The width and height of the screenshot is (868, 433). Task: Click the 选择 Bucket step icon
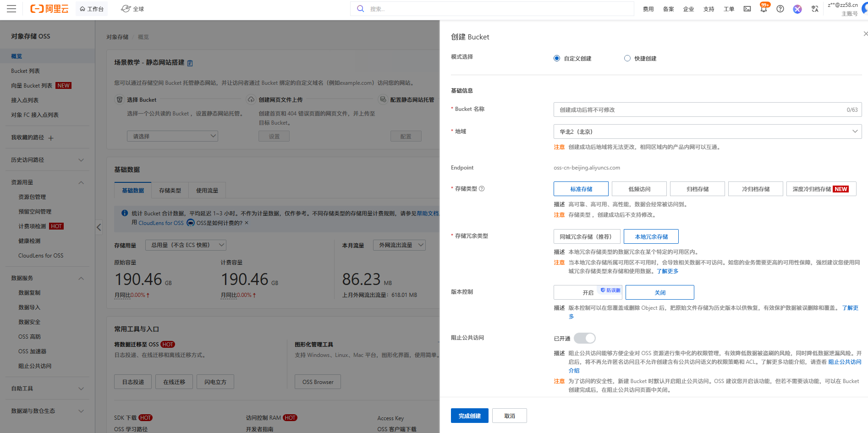[119, 99]
